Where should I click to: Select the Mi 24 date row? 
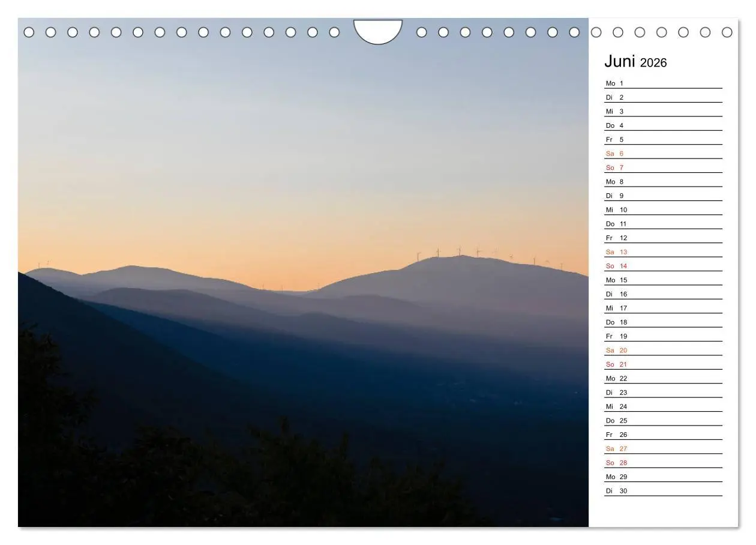tap(663, 406)
